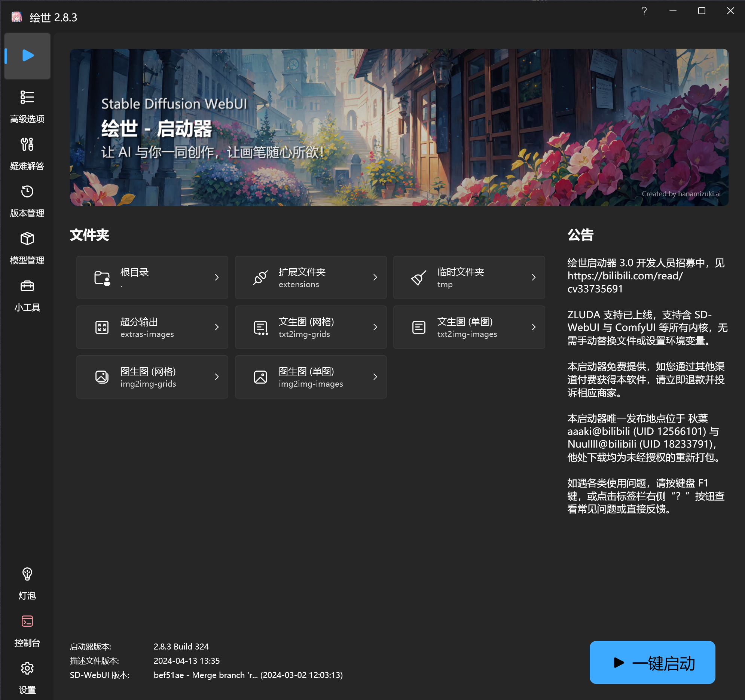Expand the 临时文件夹 tmp chevron
The height and width of the screenshot is (700, 745).
click(534, 277)
